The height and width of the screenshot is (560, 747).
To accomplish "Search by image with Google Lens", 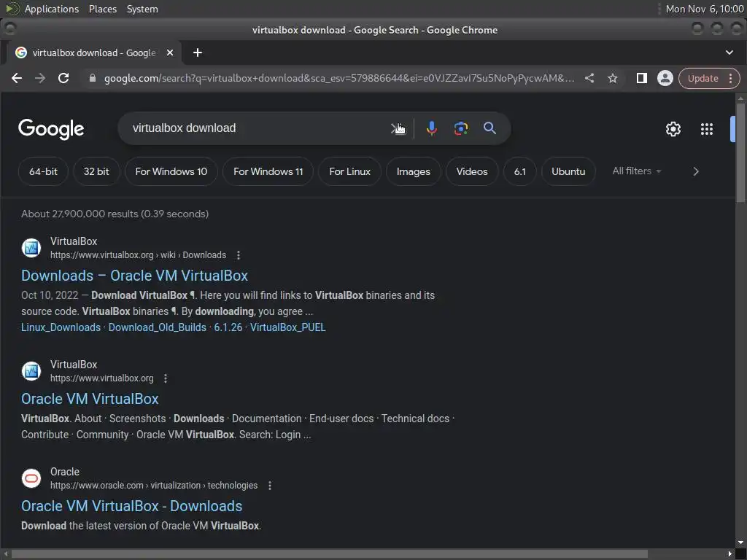I will pos(461,128).
